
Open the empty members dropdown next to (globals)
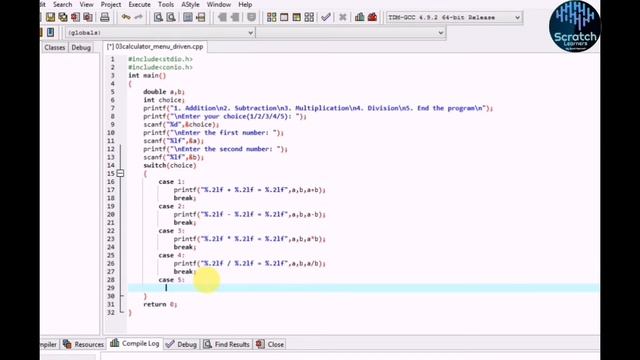pyautogui.click(x=351, y=33)
